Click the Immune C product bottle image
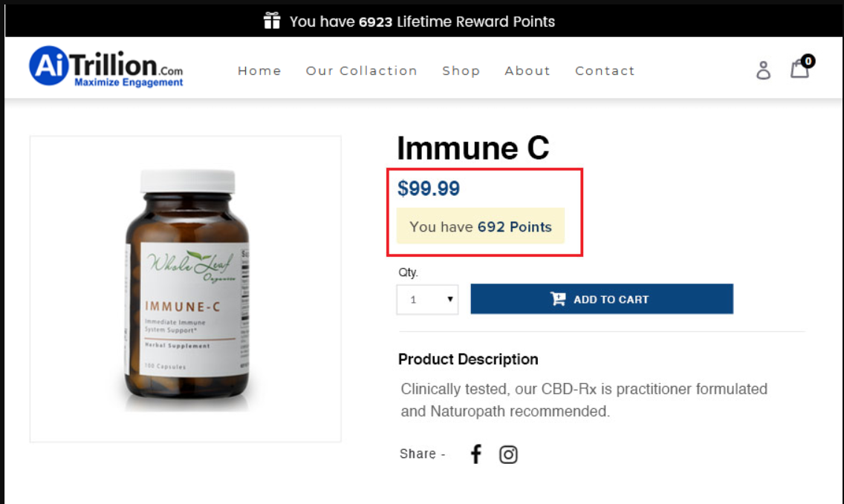Screen dimensions: 844x504 [x=186, y=288]
